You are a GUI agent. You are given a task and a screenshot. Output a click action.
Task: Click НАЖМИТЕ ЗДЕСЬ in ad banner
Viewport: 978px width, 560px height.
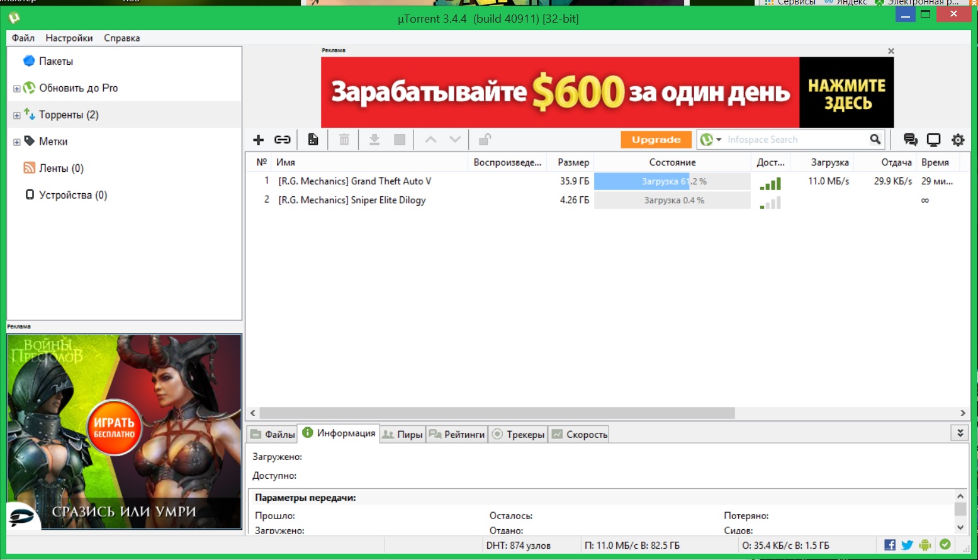(846, 93)
